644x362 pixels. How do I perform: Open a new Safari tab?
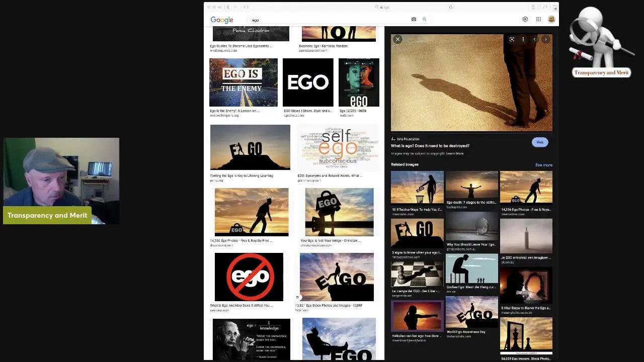coord(555,9)
